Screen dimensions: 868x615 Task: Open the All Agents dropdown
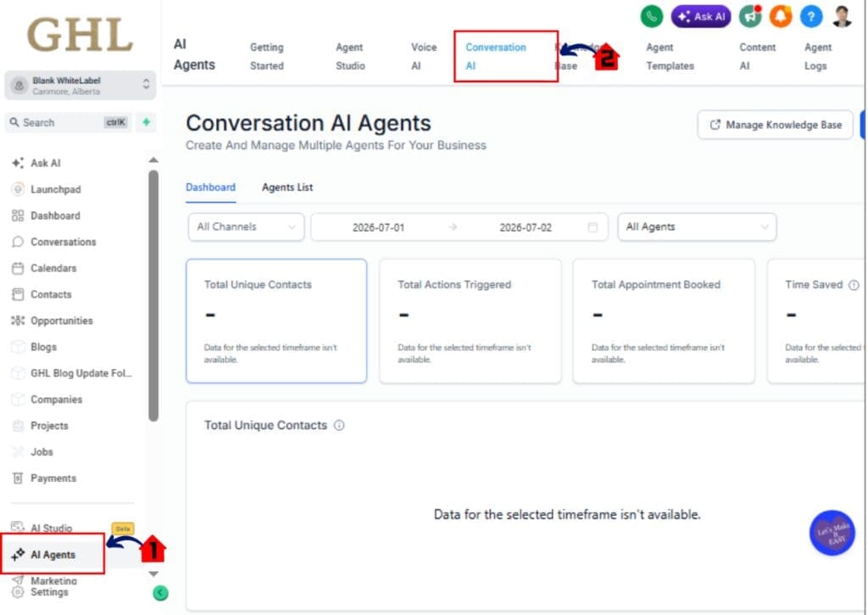click(697, 227)
